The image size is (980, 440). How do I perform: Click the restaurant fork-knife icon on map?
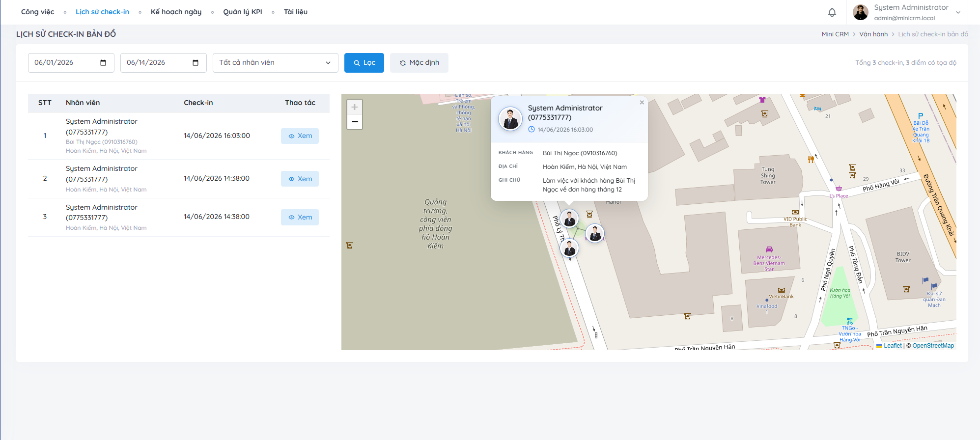811,159
